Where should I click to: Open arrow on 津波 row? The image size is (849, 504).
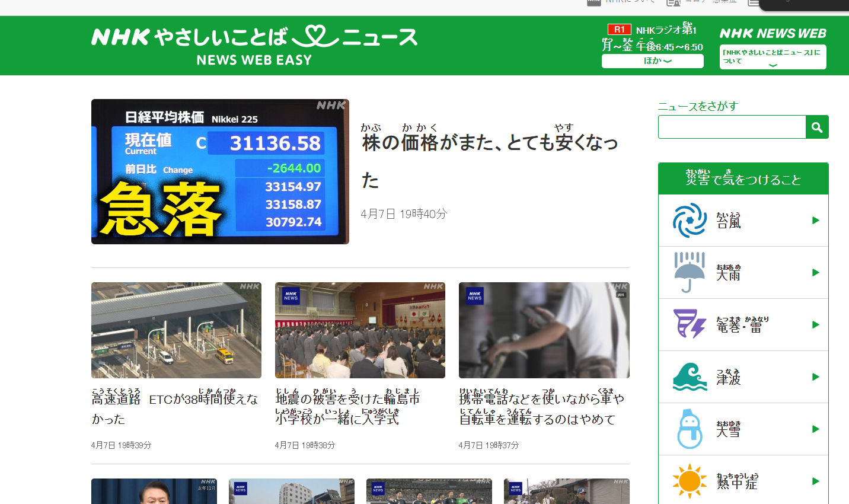(x=816, y=377)
